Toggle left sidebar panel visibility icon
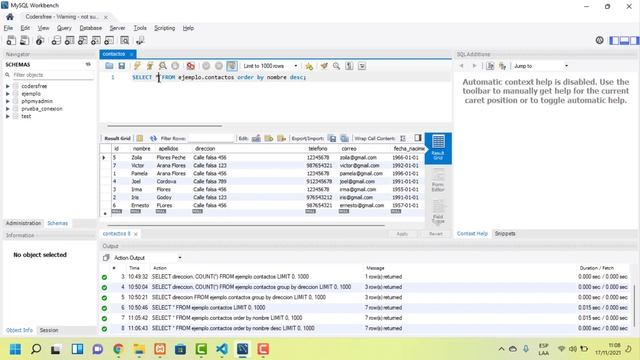This screenshot has width=640, height=360. pyautogui.click(x=614, y=40)
